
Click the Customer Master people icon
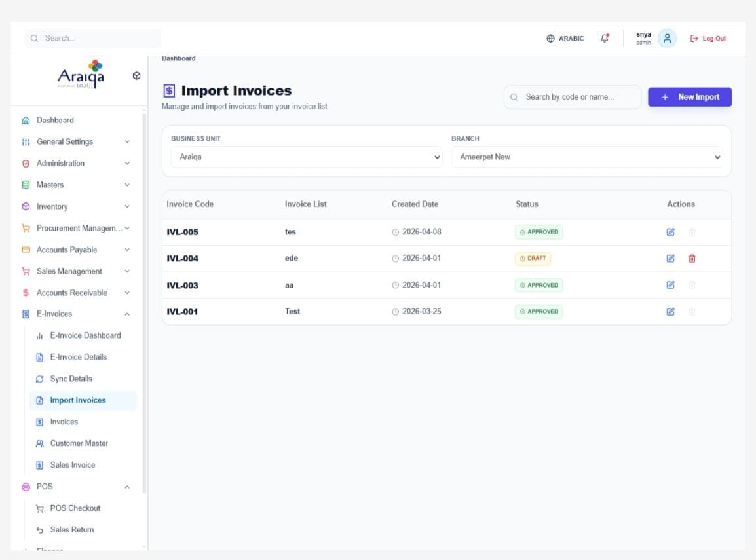click(39, 443)
